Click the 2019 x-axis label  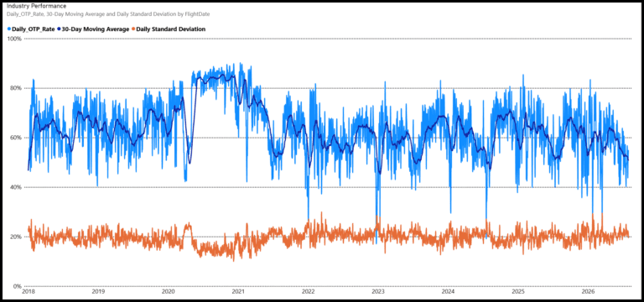click(x=98, y=292)
